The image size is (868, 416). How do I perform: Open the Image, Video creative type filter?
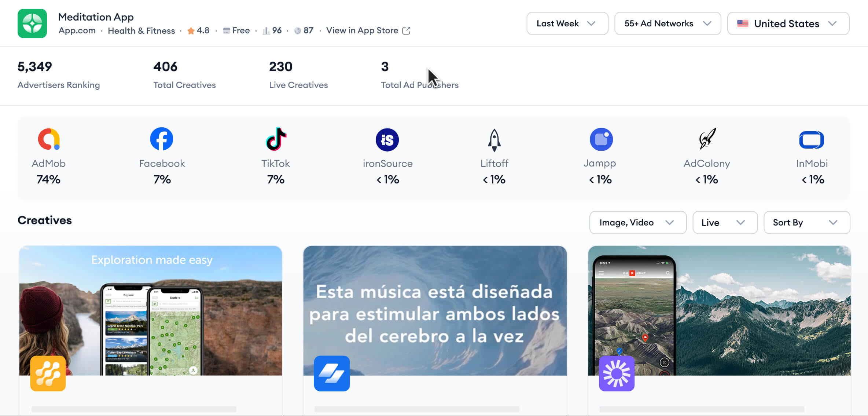(x=637, y=222)
